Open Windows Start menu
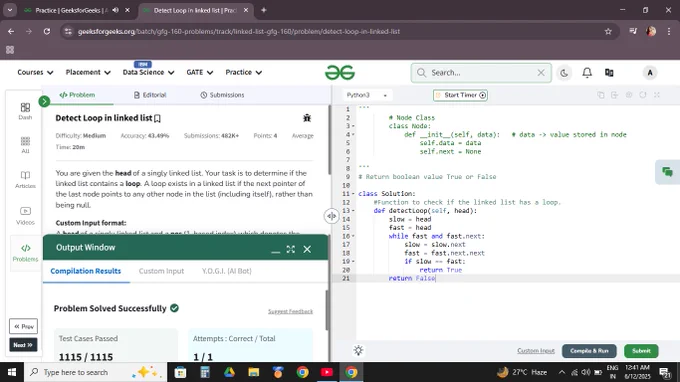The width and height of the screenshot is (680, 382). [x=12, y=372]
